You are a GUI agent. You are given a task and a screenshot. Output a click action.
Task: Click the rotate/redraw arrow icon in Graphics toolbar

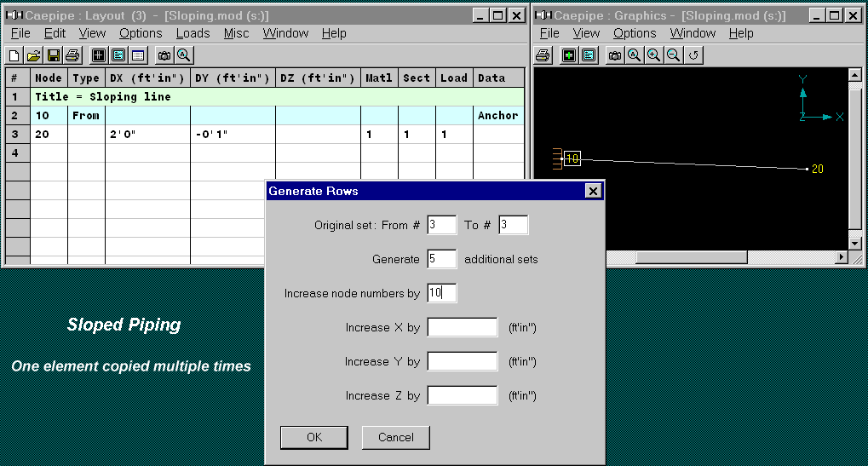click(x=693, y=55)
